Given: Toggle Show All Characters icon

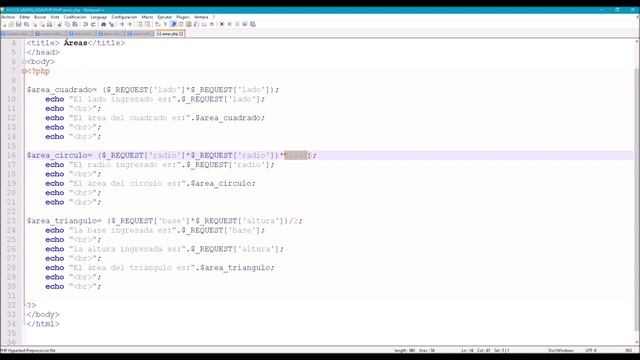Looking at the screenshot, I should [165, 24].
